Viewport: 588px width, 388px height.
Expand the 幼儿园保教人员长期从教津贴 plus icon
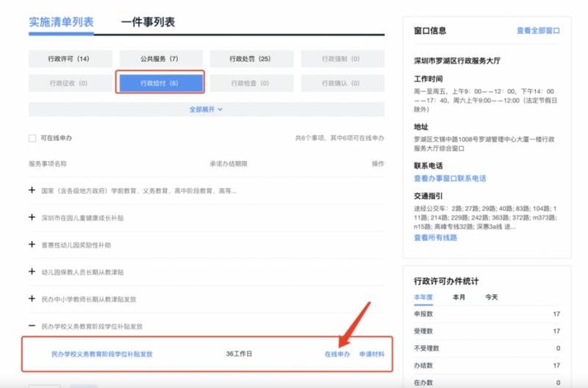pos(32,271)
